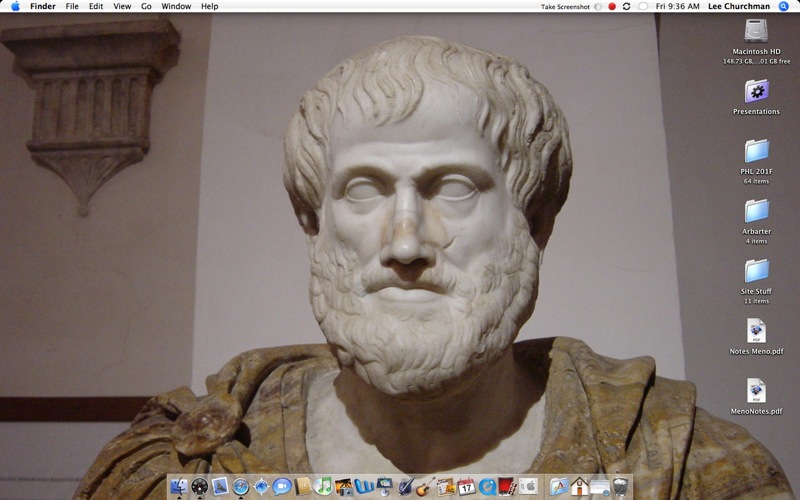Open the Finder icon in the Dock

tap(179, 486)
